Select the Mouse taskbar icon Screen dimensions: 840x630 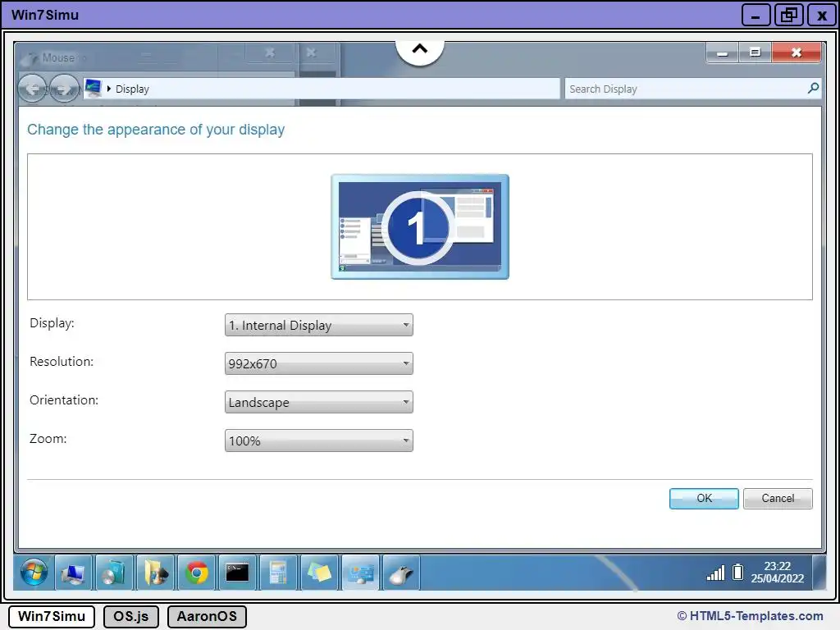(401, 573)
